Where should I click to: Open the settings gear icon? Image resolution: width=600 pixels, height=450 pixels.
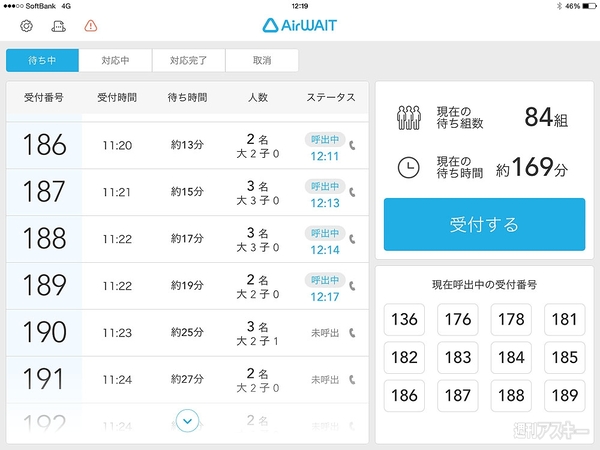(26, 26)
